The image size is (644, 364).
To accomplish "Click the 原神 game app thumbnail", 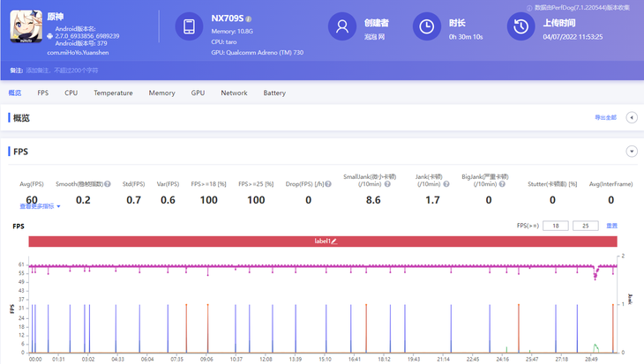I will coord(26,26).
